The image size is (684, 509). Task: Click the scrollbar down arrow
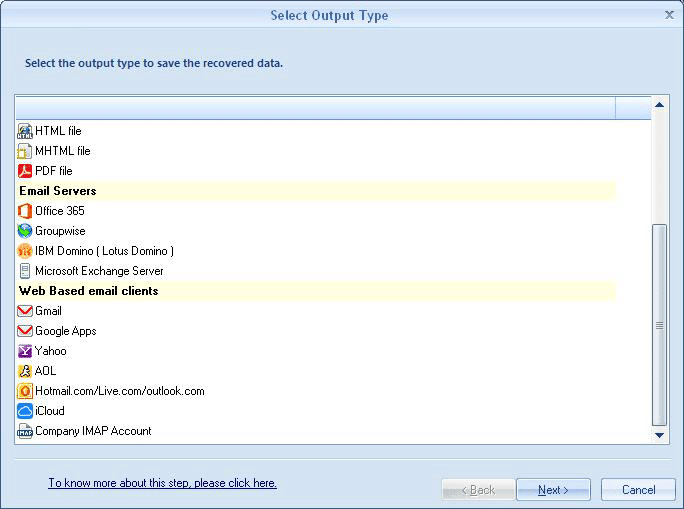pyautogui.click(x=659, y=435)
